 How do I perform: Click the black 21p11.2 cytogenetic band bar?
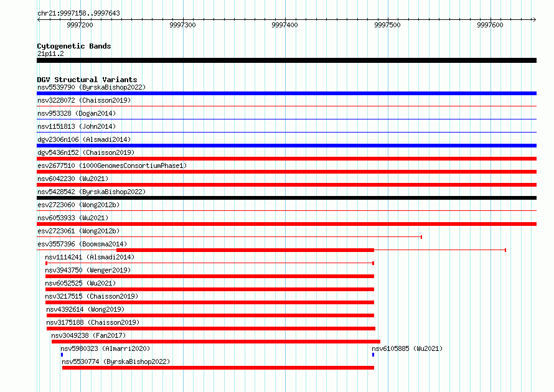point(286,60)
